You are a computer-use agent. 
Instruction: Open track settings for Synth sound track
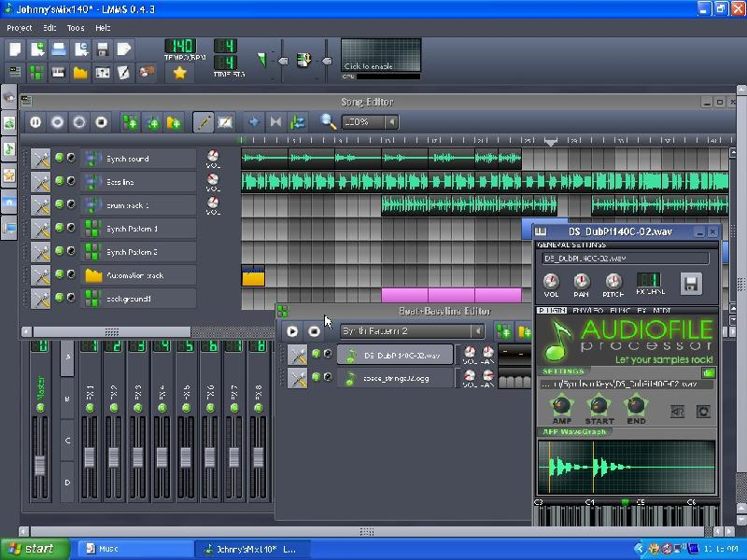(40, 159)
